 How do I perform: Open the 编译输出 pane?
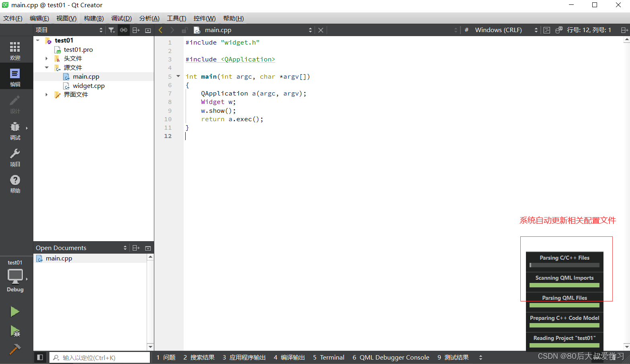tap(289, 358)
